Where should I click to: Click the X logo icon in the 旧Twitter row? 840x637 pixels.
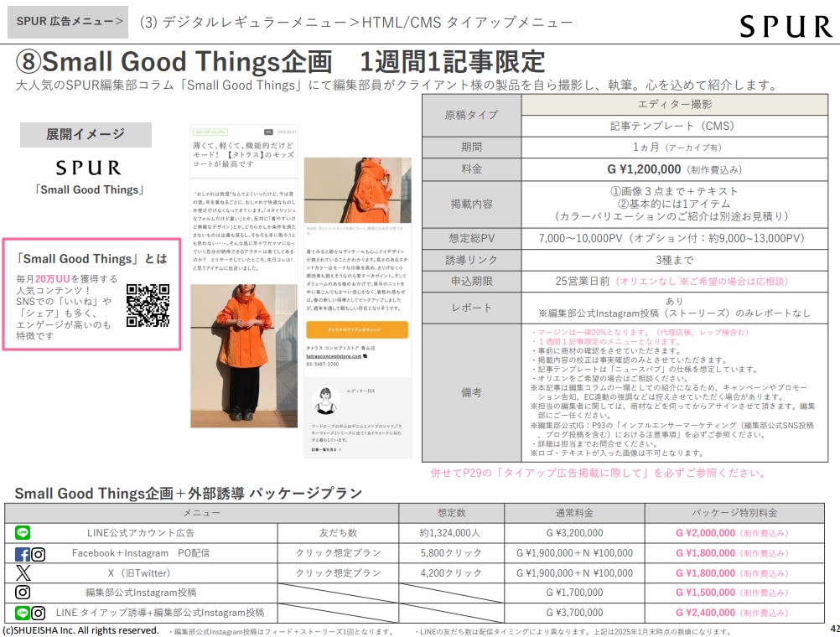coord(23,572)
